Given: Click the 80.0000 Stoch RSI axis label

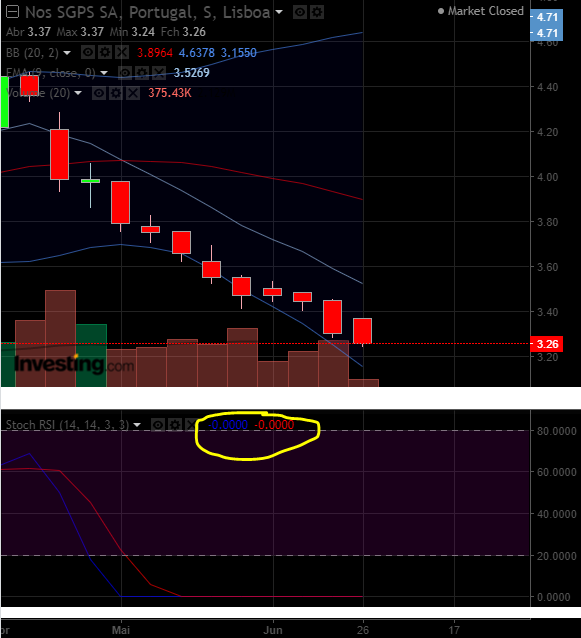Looking at the screenshot, I should point(557,431).
